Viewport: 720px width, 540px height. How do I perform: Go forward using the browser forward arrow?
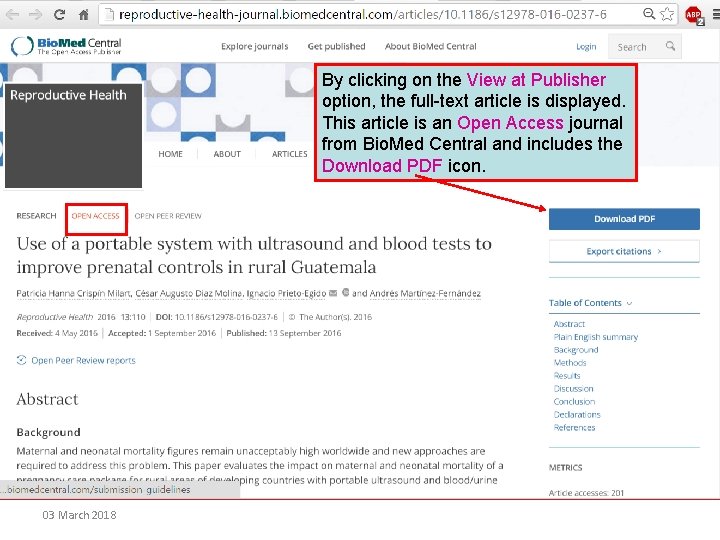(x=35, y=15)
